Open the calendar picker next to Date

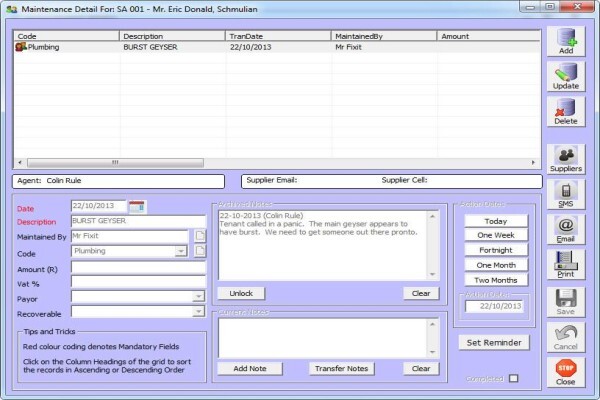tap(137, 207)
